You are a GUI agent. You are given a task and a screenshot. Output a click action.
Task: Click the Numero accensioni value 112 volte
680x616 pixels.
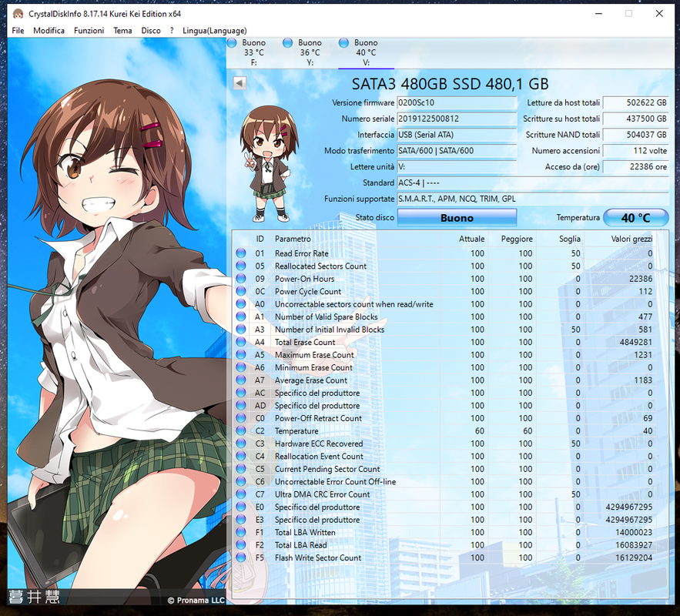click(x=636, y=151)
